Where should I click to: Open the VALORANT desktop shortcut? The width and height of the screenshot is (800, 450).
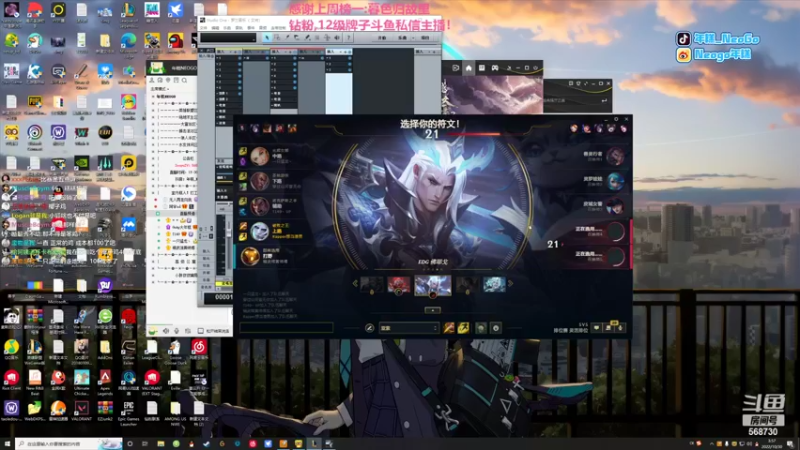pyautogui.click(x=82, y=410)
